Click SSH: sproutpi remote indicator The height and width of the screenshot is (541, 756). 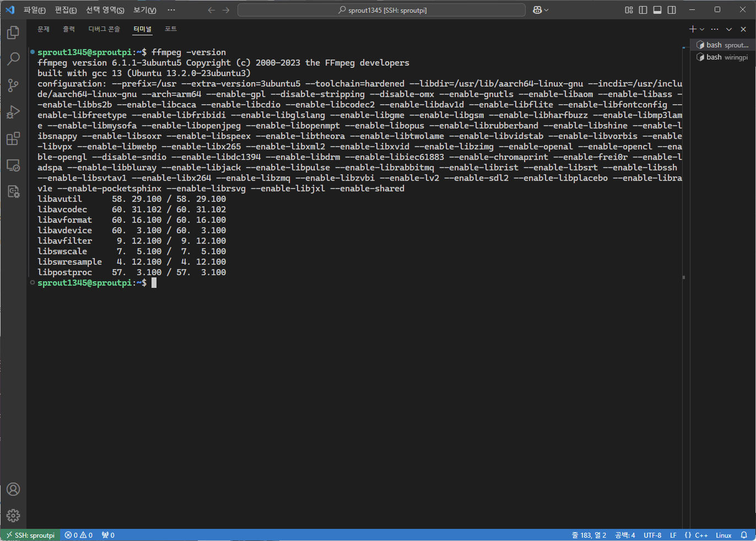(x=30, y=535)
